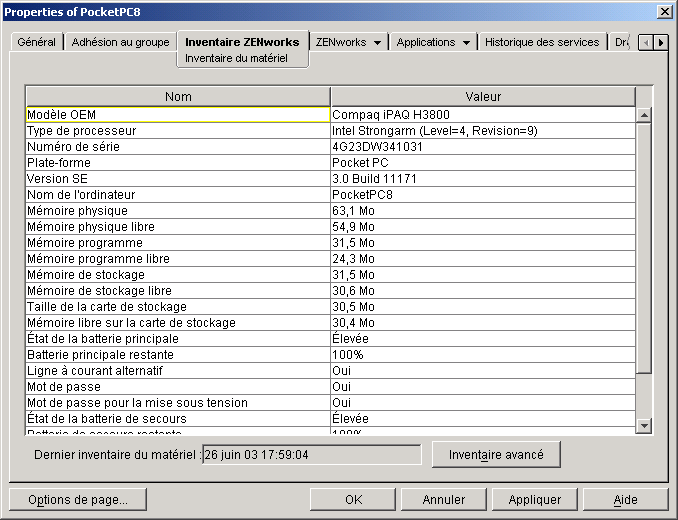Select the Numéro de série cell
The width and height of the screenshot is (678, 520).
point(178,147)
